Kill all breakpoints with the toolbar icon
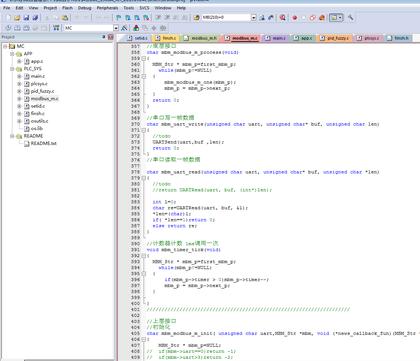Viewport: 420px width, 361px height. click(322, 18)
